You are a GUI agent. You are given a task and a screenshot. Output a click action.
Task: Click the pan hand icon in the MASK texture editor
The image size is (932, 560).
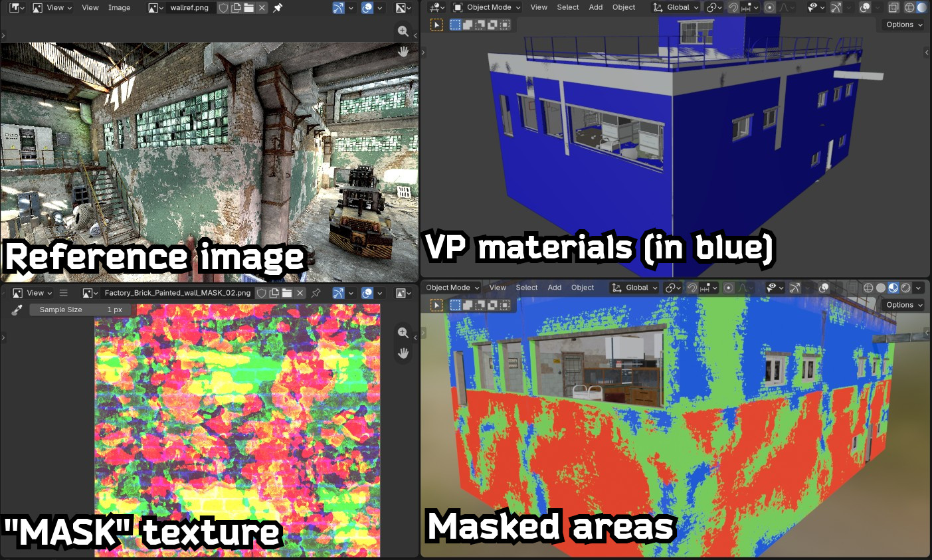pyautogui.click(x=403, y=353)
